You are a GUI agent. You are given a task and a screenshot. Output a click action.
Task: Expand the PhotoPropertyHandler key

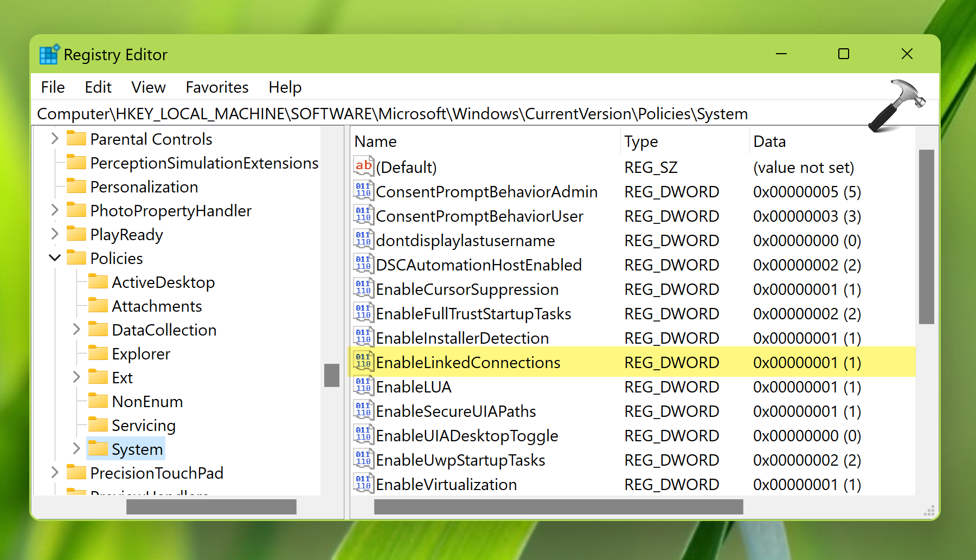pyautogui.click(x=55, y=210)
